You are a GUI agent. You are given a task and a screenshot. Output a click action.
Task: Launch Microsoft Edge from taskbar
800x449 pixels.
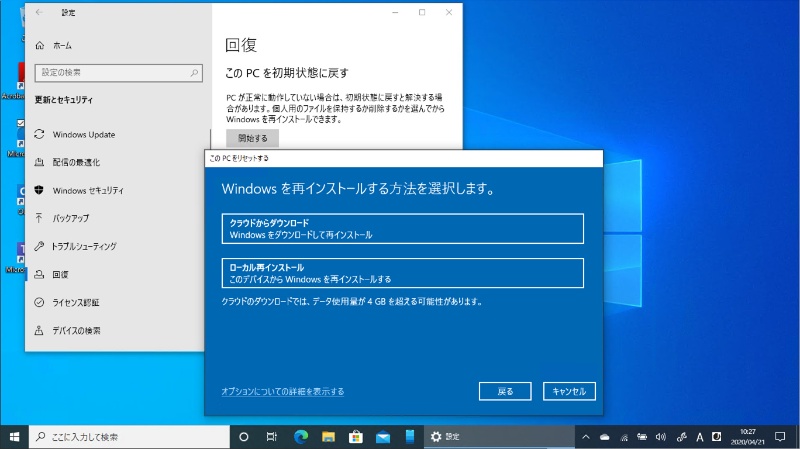coord(301,437)
